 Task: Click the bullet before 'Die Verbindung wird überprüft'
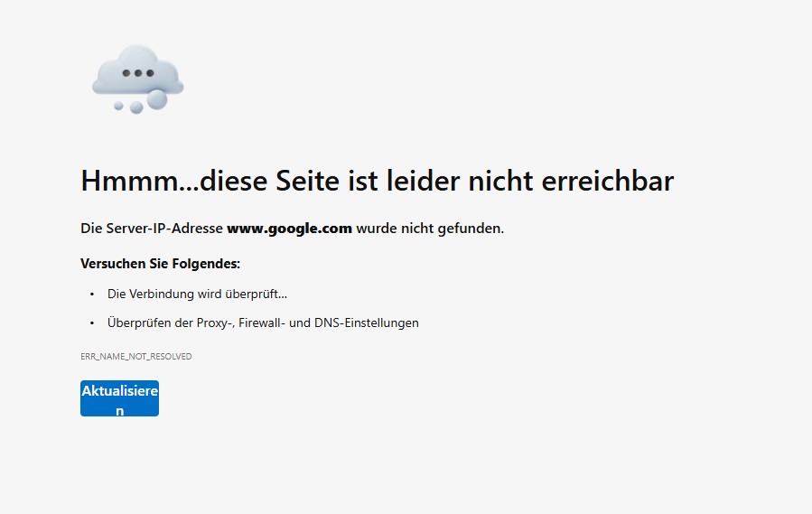pyautogui.click(x=91, y=294)
